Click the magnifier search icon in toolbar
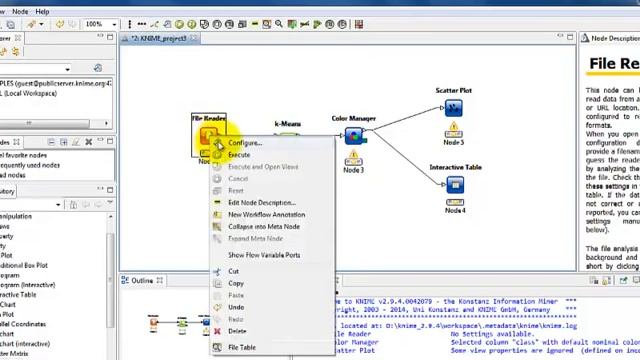The width and height of the screenshot is (640, 360). (x=279, y=24)
